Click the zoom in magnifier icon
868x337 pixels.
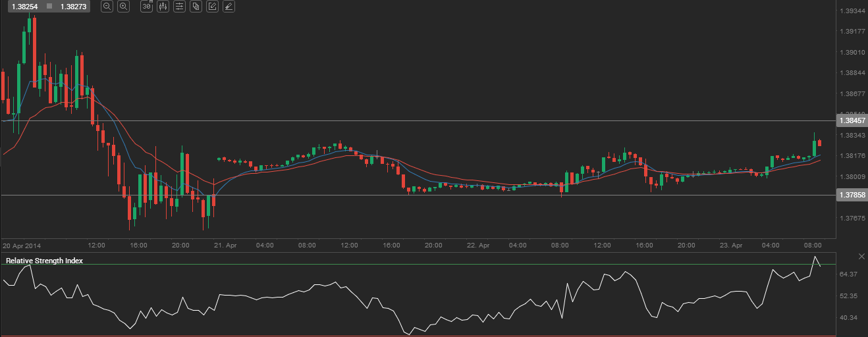click(123, 7)
